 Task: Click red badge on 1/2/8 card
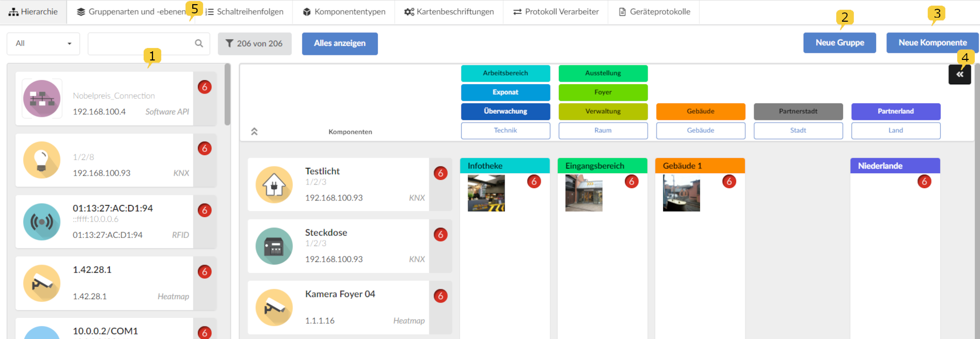coord(205,148)
